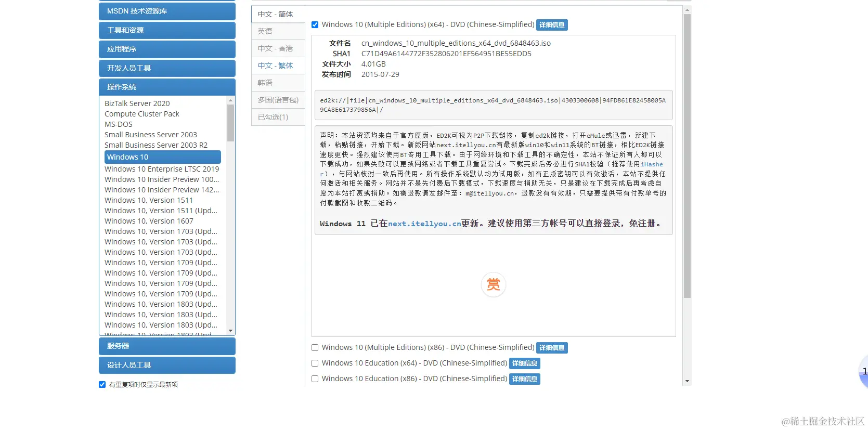
Task: Click the 4.01GB file size value
Action: tap(373, 64)
